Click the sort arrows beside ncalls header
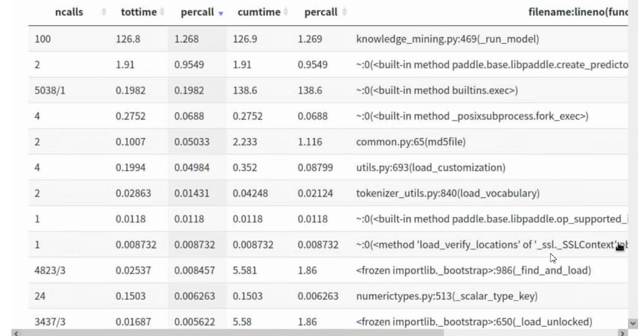 [104, 12]
